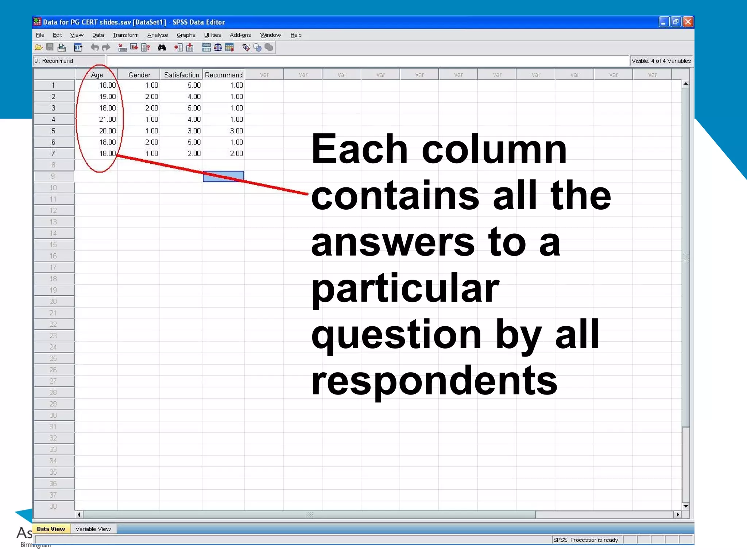The image size is (747, 560).
Task: Click 'SPSS Processor is ready' status text
Action: pyautogui.click(x=586, y=540)
